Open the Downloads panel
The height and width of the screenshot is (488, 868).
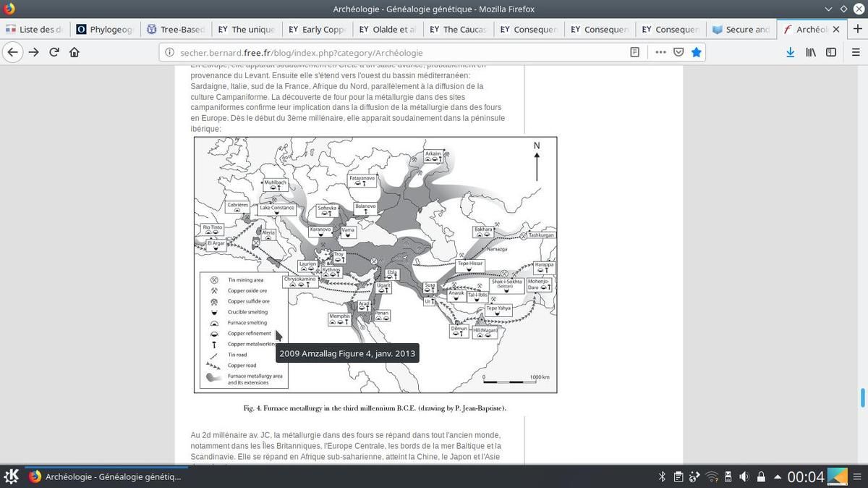click(x=791, y=52)
